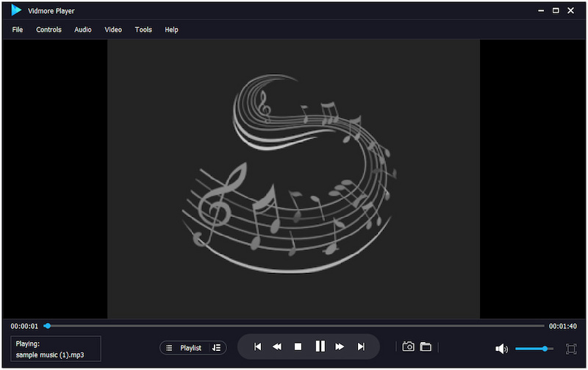This screenshot has width=588, height=370.
Task: Stop the music playback
Action: coord(298,347)
